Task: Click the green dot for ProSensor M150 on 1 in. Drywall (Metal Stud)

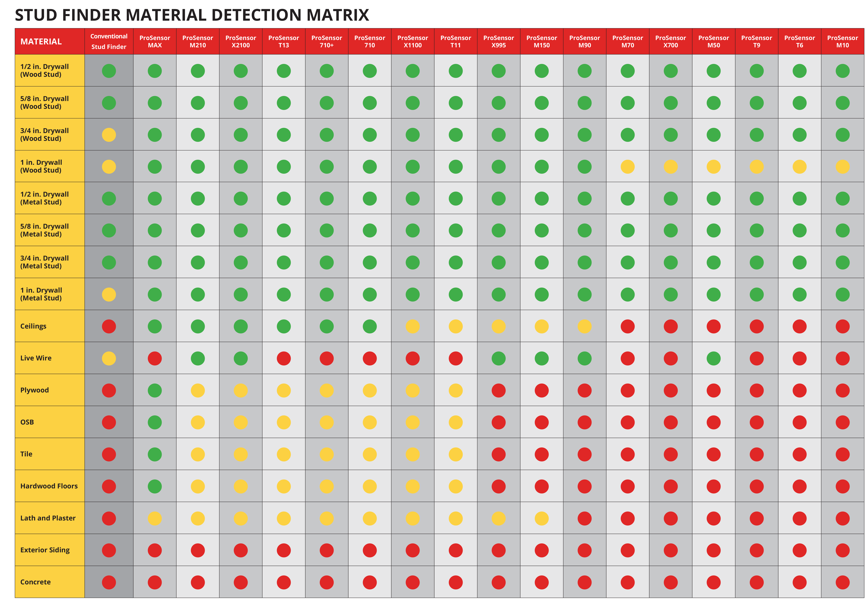Action: pos(542,294)
